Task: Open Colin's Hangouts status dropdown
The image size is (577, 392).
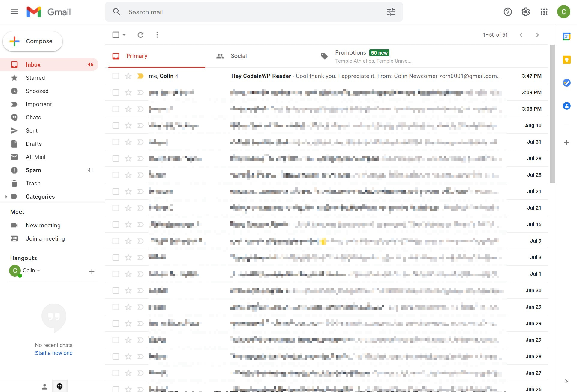Action: coord(38,271)
